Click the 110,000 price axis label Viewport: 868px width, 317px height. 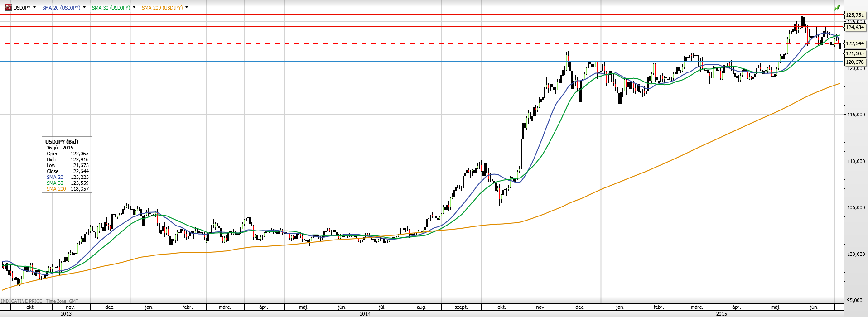pos(856,161)
